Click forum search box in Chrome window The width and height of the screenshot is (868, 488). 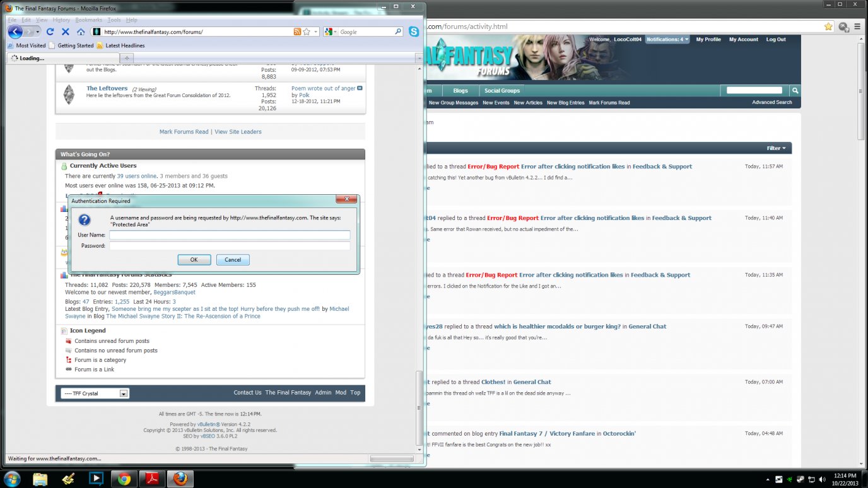(x=754, y=91)
